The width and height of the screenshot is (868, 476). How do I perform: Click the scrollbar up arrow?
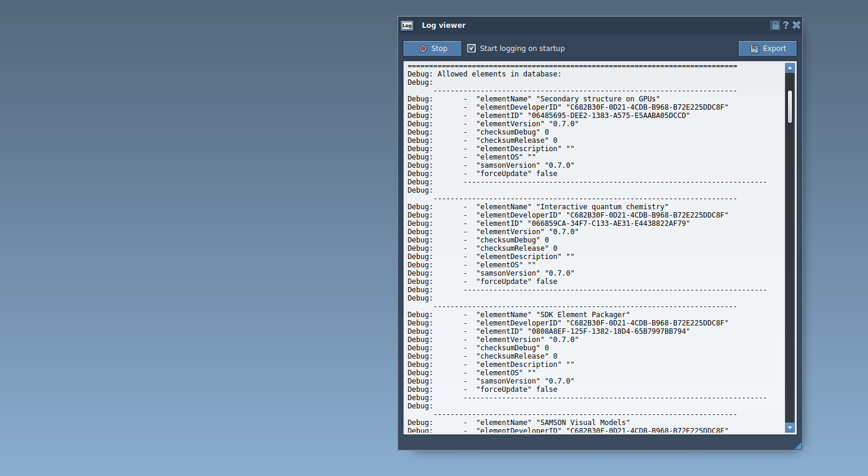pyautogui.click(x=790, y=68)
